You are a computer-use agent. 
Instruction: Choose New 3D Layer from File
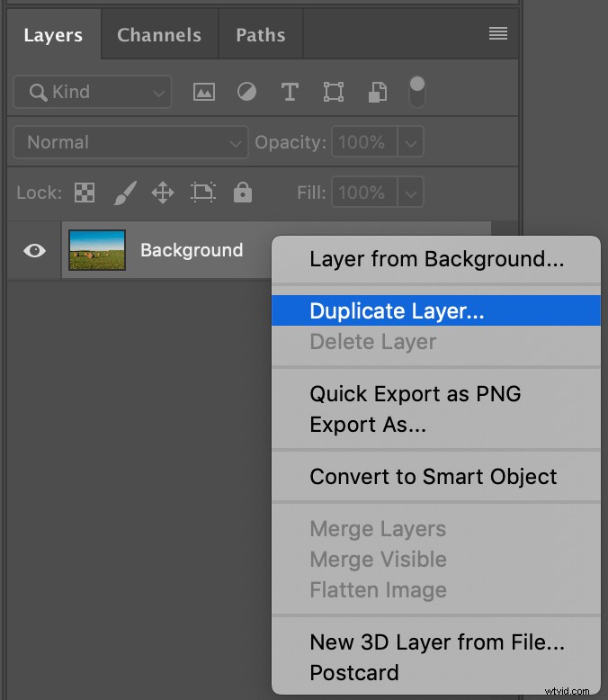coord(436,642)
